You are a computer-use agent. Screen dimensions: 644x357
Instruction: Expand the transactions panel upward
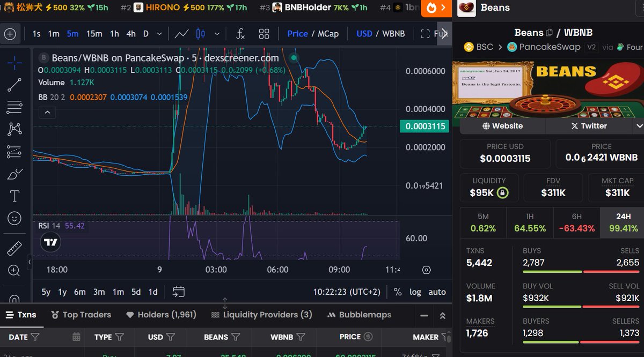coord(442,315)
